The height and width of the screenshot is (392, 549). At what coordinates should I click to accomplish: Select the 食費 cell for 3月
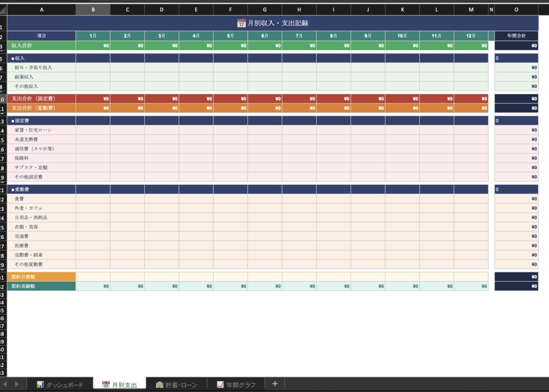click(161, 199)
